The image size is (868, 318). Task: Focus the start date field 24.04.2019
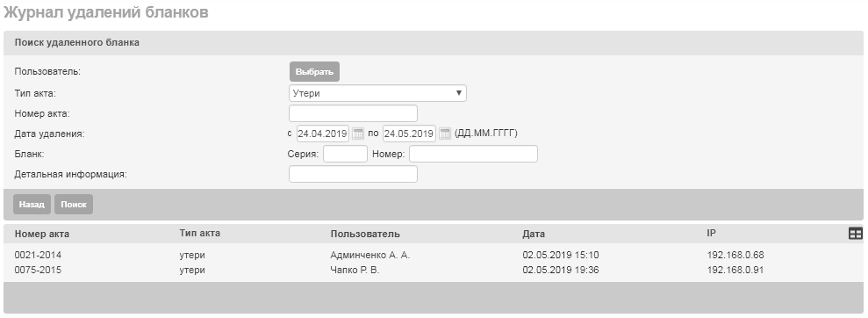[x=323, y=134]
